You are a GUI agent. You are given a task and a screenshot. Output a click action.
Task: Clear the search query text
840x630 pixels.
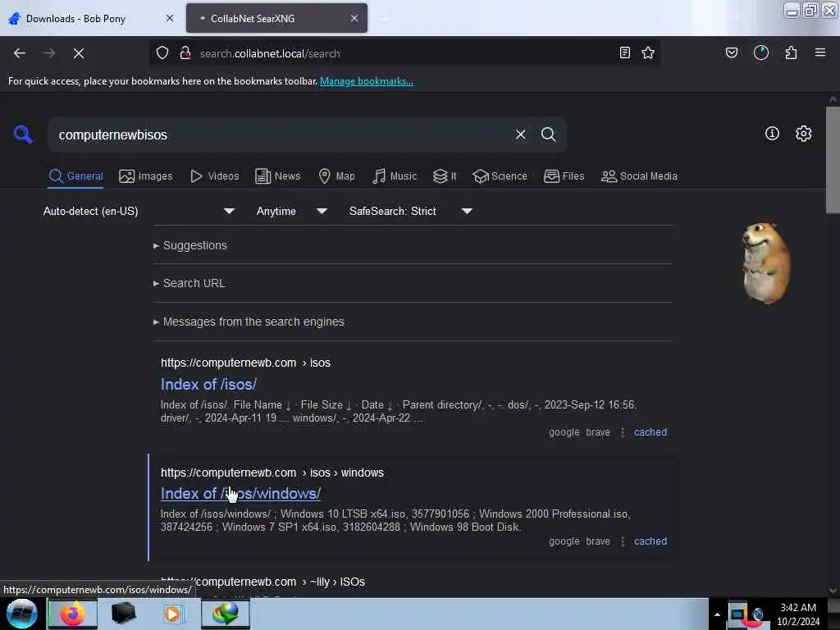[520, 135]
